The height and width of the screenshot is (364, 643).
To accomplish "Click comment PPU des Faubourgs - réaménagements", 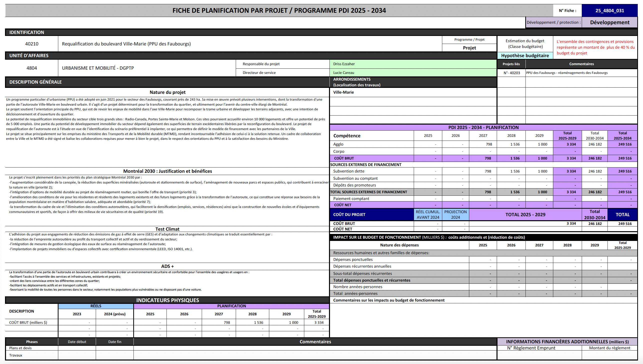I will (567, 73).
